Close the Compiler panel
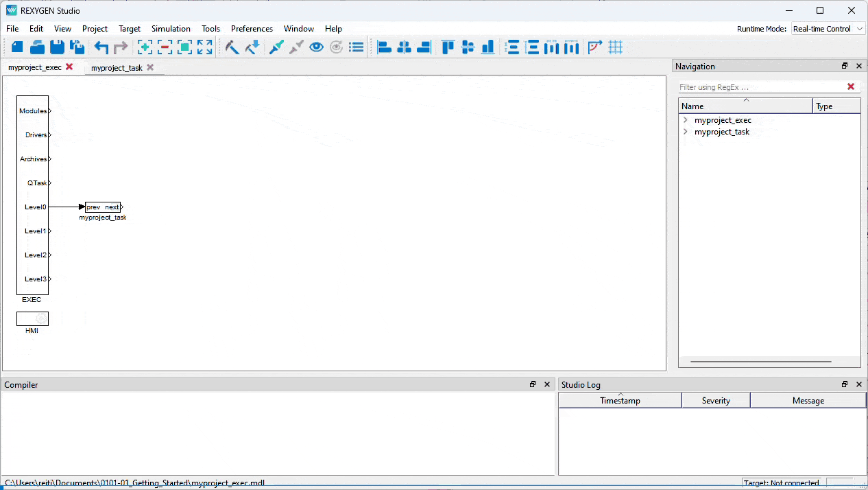This screenshot has width=868, height=490. pos(547,384)
